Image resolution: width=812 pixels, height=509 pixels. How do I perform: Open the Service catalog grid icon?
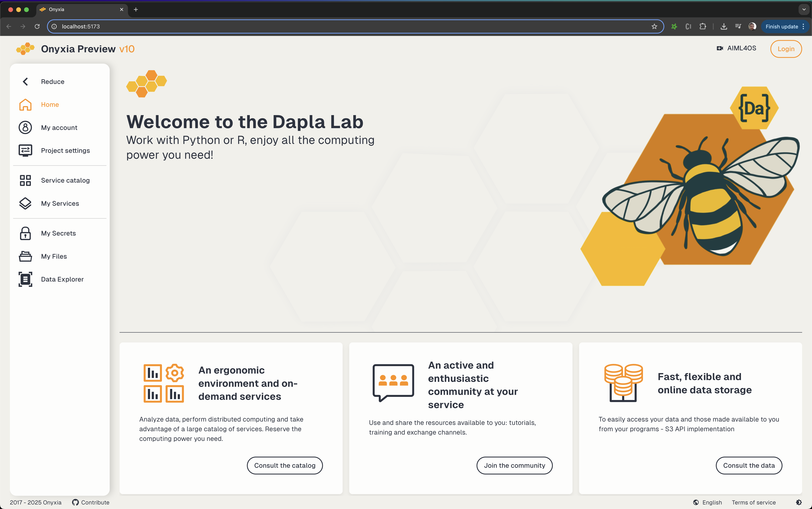pos(25,180)
